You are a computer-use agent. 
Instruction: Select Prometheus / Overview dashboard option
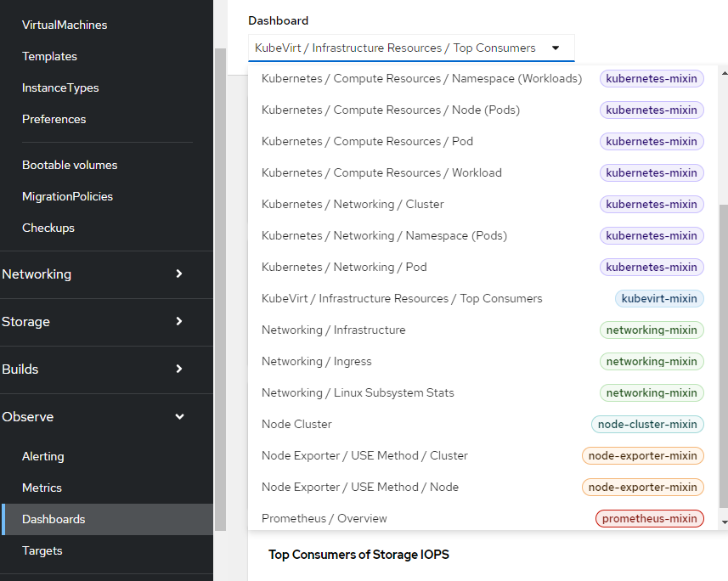point(324,518)
